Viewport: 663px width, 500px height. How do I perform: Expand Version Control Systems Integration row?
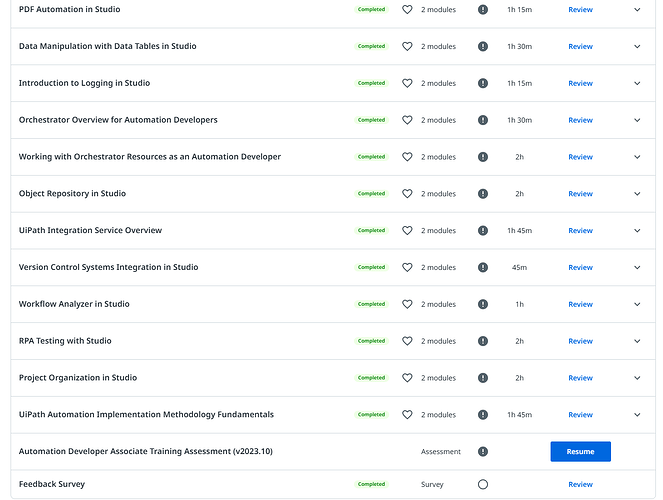[637, 267]
